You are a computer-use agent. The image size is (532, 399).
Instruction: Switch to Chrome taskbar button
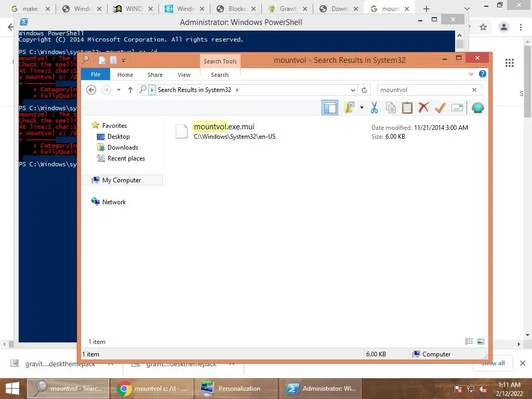pyautogui.click(x=152, y=389)
